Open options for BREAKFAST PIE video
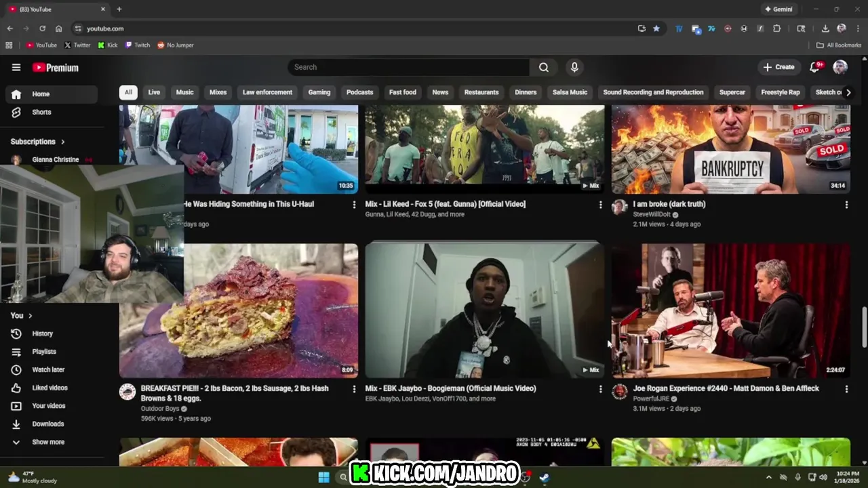 354,389
